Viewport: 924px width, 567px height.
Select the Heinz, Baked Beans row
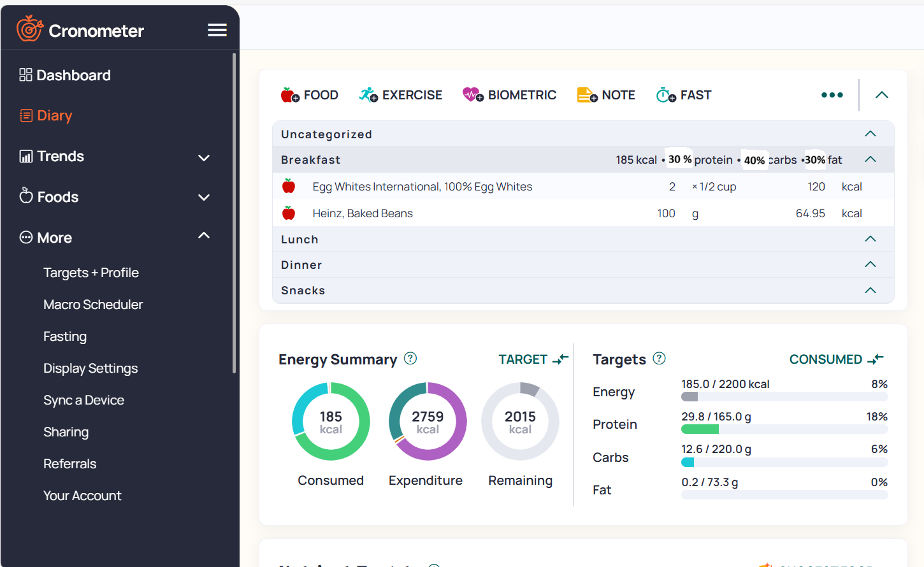pos(583,213)
